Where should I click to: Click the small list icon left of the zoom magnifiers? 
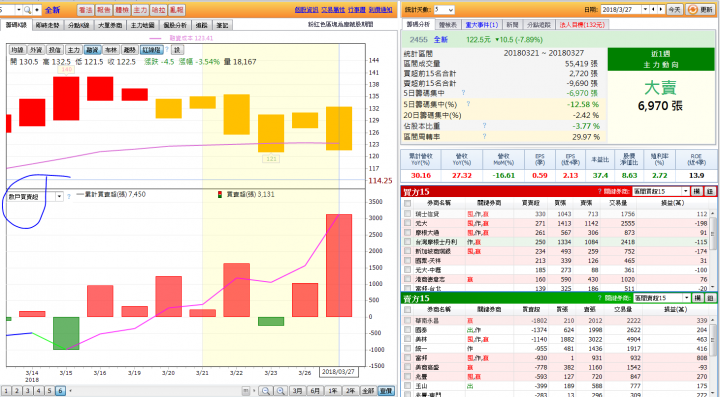[x=246, y=391]
